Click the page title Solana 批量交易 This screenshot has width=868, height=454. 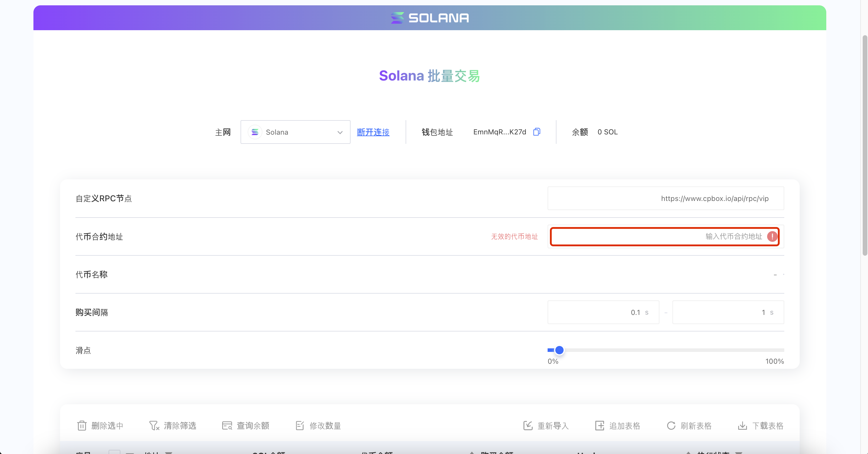click(430, 76)
